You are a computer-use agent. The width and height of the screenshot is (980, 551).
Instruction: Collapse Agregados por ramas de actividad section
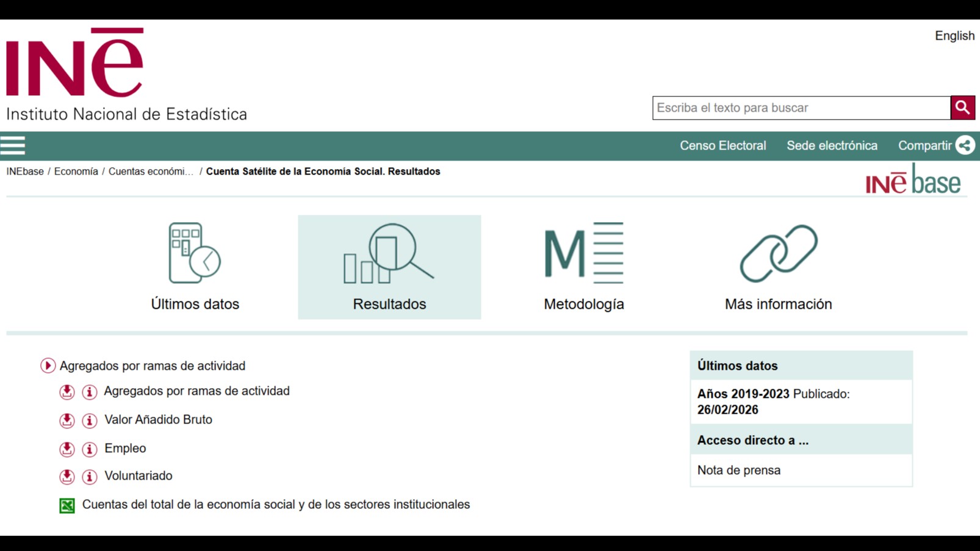coord(48,366)
